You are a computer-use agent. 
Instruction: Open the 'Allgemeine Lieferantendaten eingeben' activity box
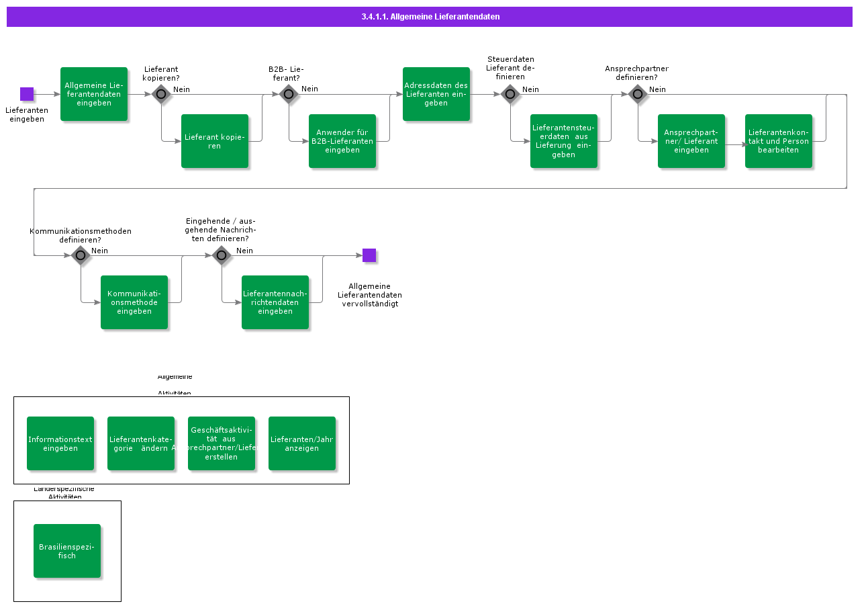[94, 94]
